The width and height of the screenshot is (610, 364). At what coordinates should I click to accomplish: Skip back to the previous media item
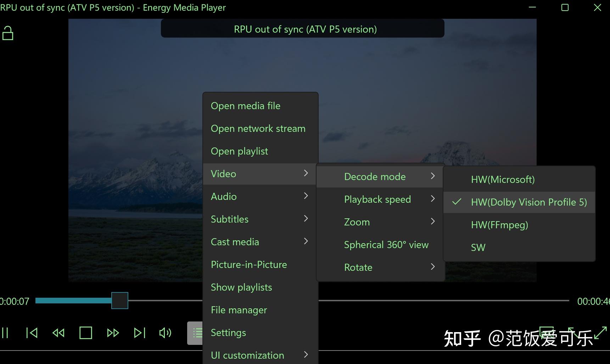32,333
